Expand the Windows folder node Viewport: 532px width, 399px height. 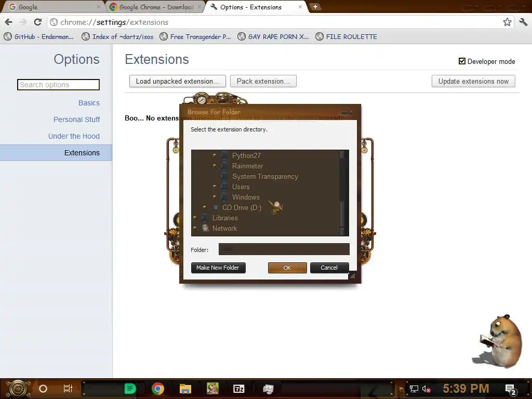(215, 197)
